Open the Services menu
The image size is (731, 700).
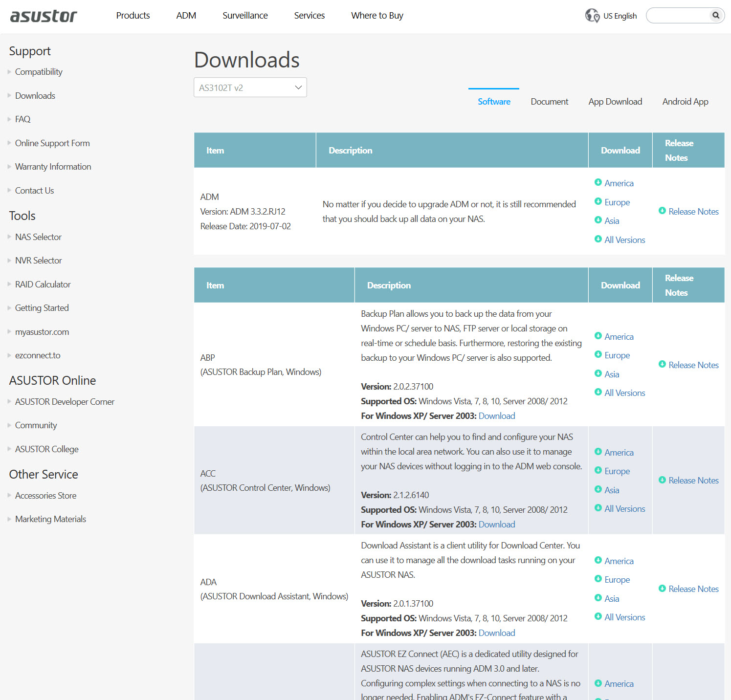pyautogui.click(x=310, y=16)
